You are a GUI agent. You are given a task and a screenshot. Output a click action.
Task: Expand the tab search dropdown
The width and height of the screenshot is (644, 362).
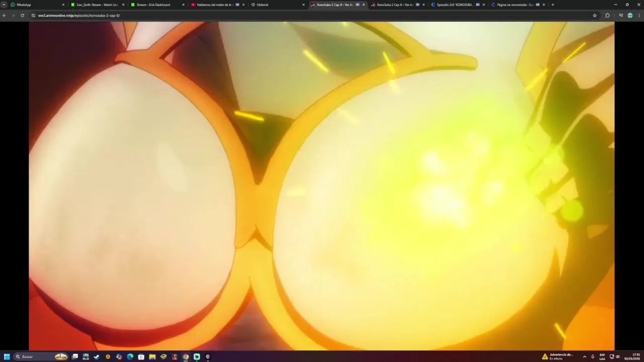point(4,5)
